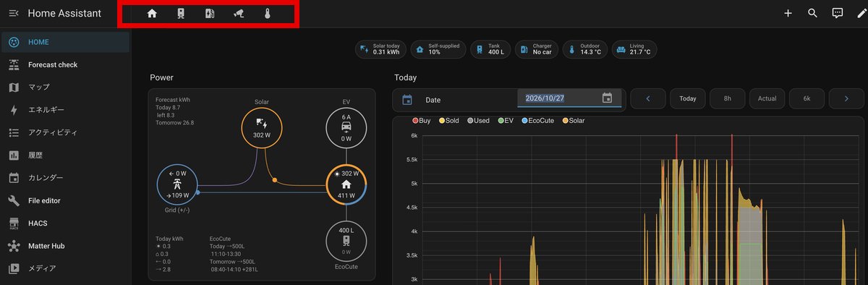Open HACS in the sidebar

66,223
